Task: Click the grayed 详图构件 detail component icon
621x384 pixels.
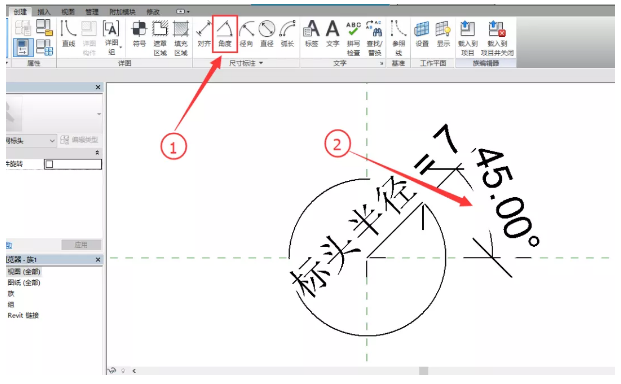Action: [89, 38]
